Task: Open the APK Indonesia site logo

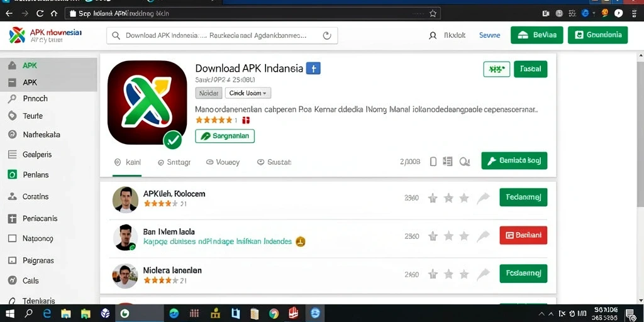Action: click(x=45, y=35)
